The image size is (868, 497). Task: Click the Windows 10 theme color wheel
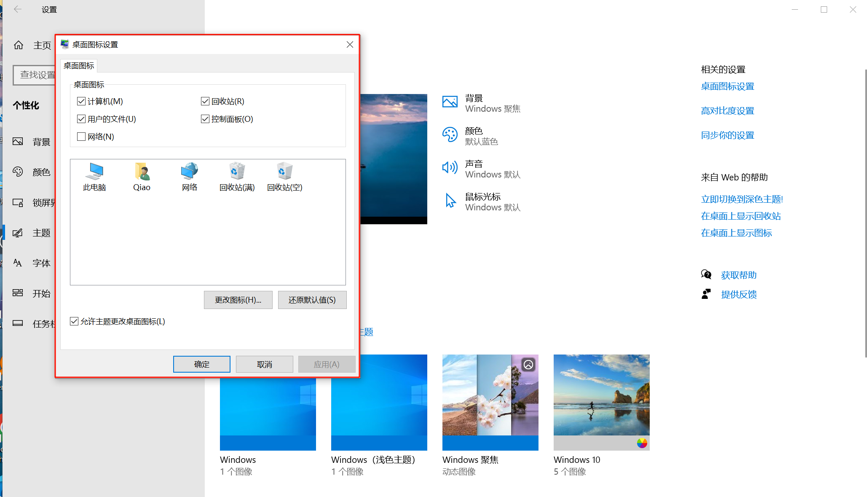[x=642, y=443]
